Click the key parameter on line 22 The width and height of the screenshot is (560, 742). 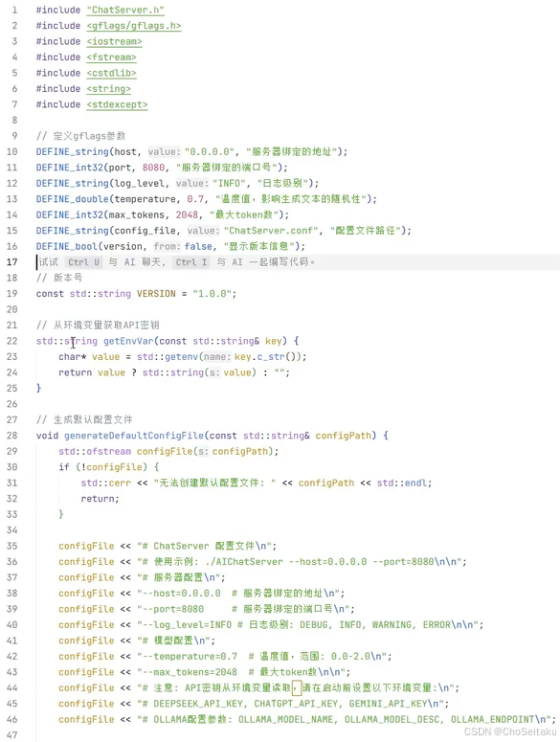[x=274, y=341]
